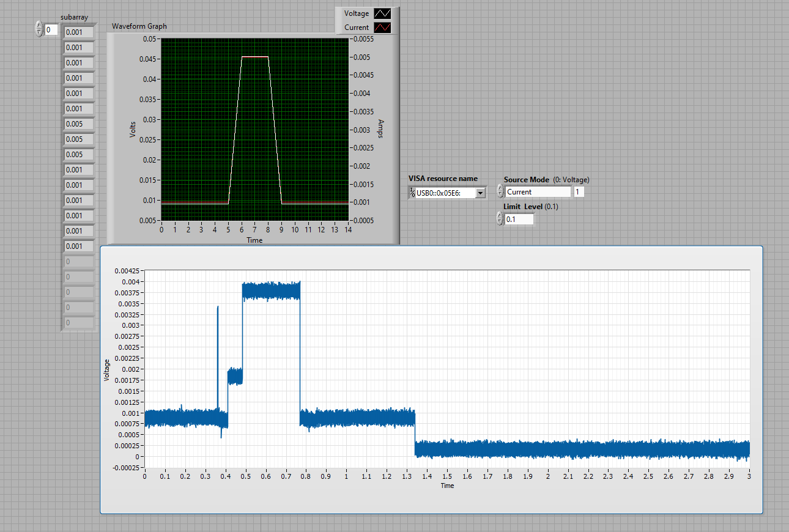Increment the subarray index with up arrow
This screenshot has width=789, height=532.
click(x=39, y=26)
